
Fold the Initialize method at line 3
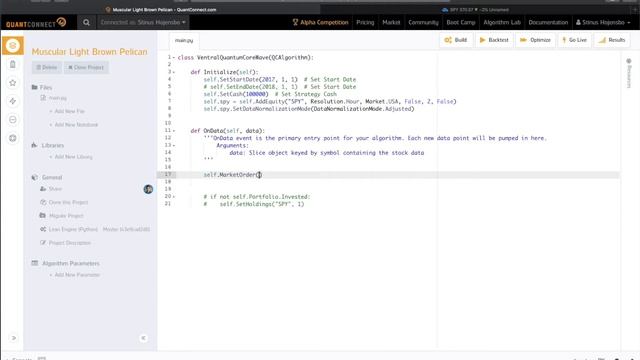pyautogui.click(x=174, y=72)
